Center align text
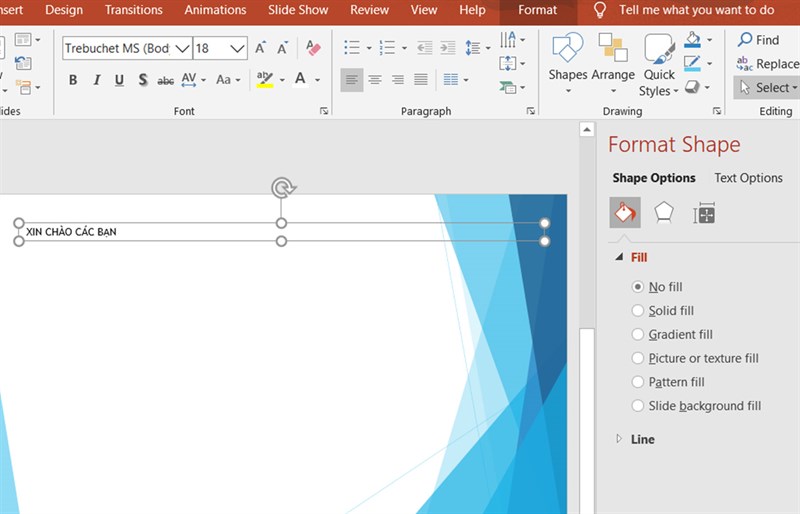 [375, 80]
